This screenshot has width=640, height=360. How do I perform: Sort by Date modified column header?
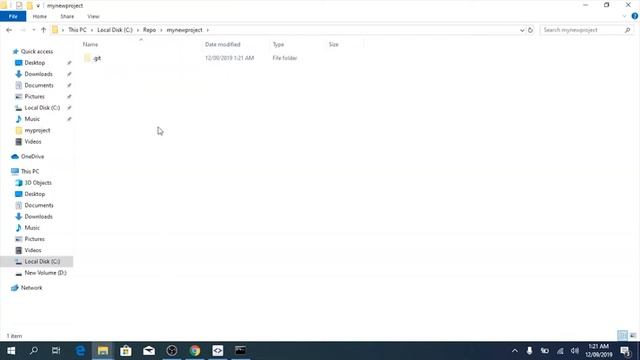pyautogui.click(x=222, y=44)
